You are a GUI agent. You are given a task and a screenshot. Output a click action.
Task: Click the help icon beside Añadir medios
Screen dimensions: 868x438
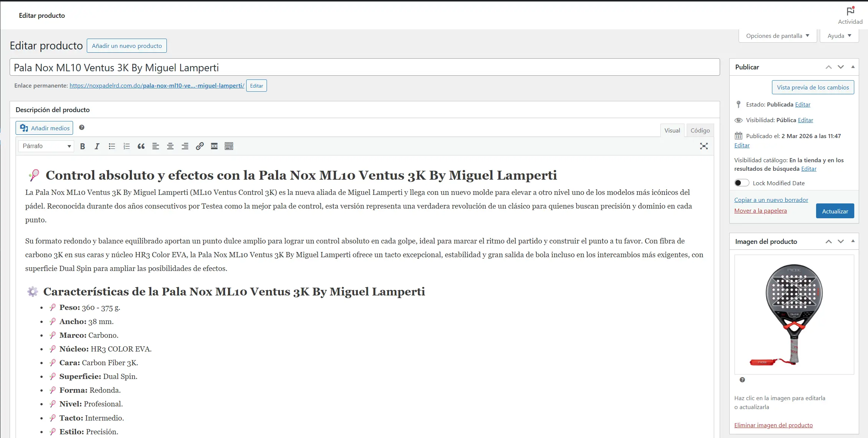[x=82, y=128]
